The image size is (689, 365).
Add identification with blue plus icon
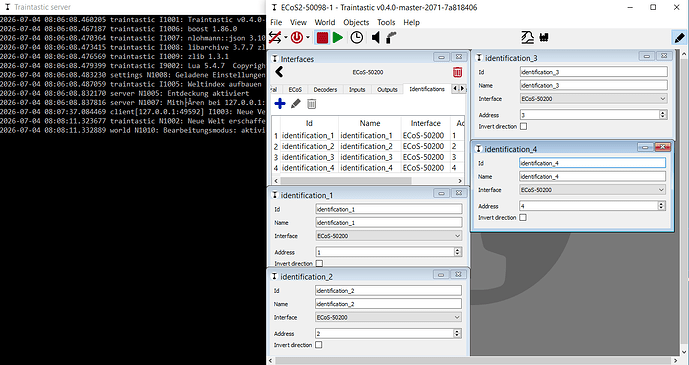(x=280, y=104)
